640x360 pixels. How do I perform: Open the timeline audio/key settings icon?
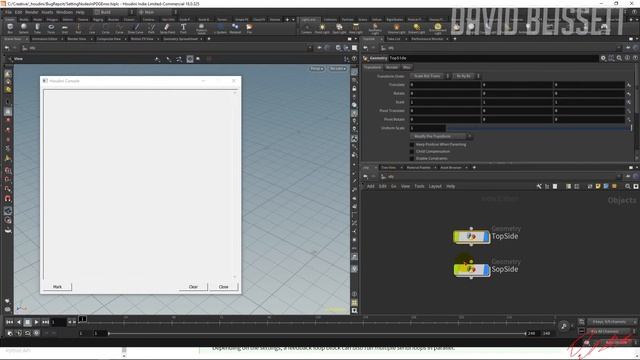point(564,326)
